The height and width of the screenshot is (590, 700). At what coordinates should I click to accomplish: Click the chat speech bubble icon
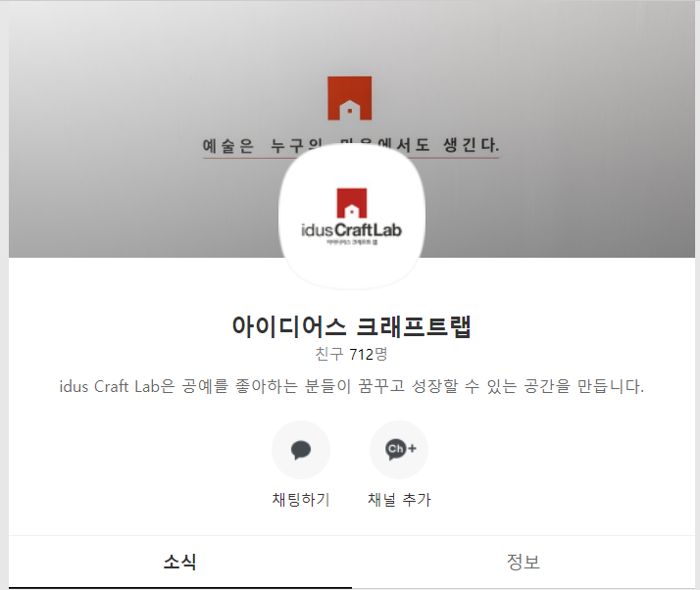click(301, 450)
